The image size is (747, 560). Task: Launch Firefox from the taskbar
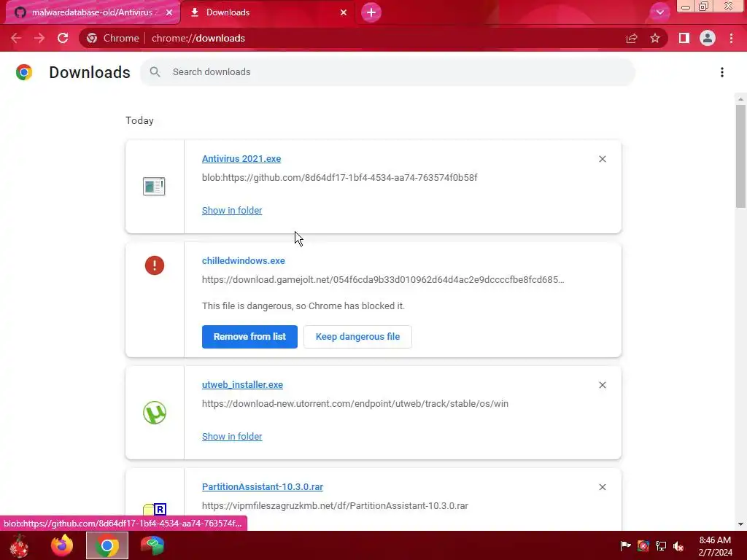63,545
